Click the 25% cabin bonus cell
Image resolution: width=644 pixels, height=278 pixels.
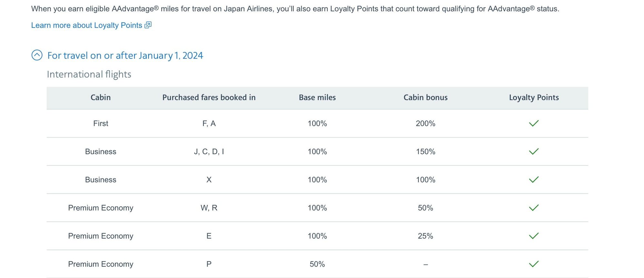coord(425,236)
